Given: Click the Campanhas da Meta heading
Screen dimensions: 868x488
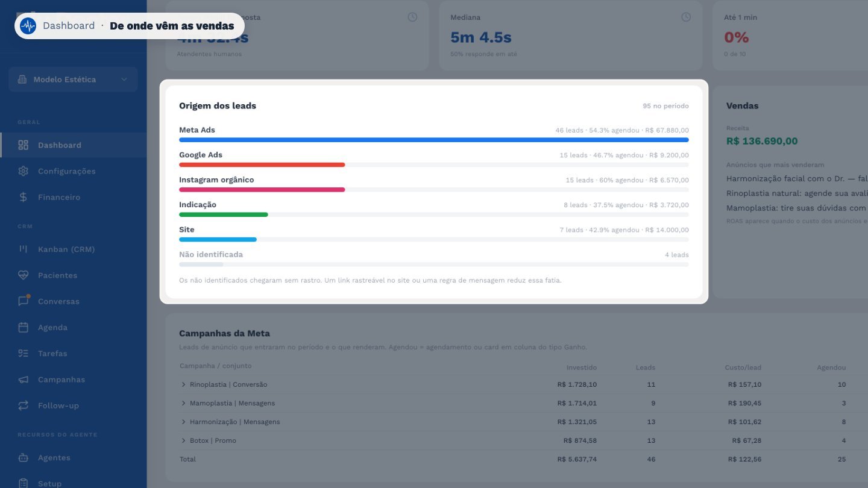Looking at the screenshot, I should pos(224,333).
